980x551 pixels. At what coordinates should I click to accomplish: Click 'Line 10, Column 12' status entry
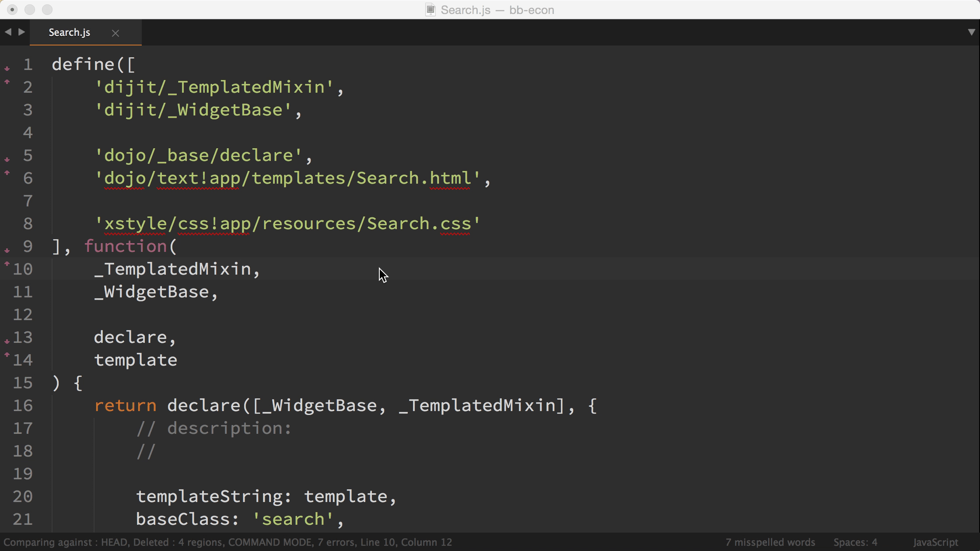406,542
